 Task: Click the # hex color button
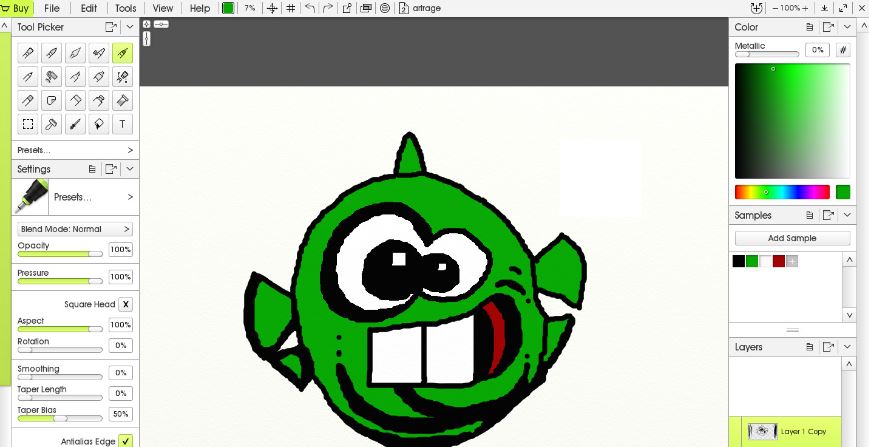[843, 50]
